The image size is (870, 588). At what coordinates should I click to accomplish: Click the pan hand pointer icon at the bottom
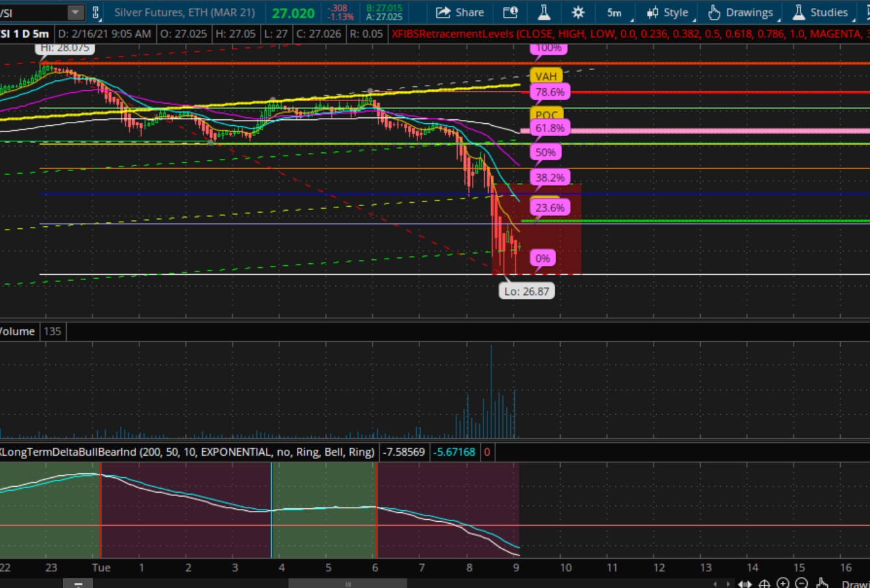(x=821, y=583)
